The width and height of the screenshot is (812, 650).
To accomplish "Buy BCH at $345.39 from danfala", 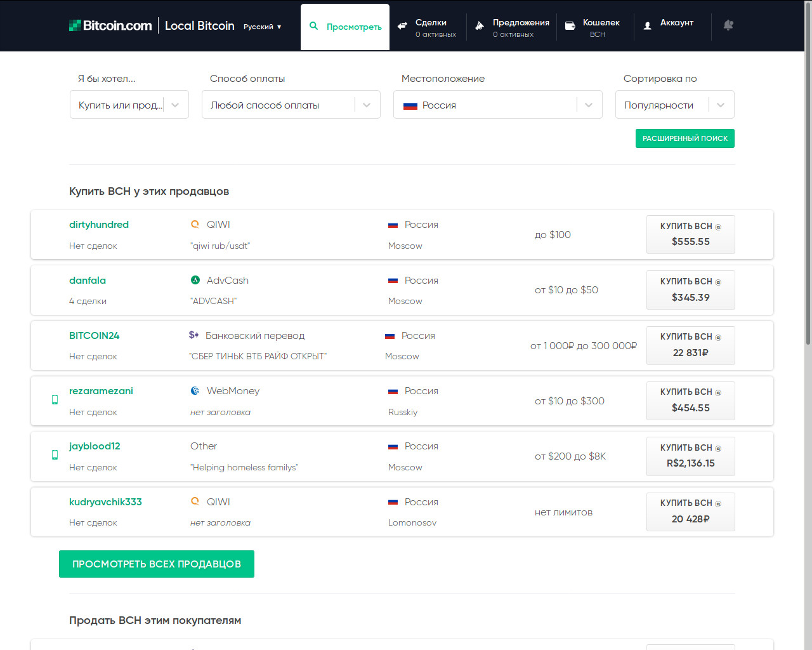I will 691,289.
